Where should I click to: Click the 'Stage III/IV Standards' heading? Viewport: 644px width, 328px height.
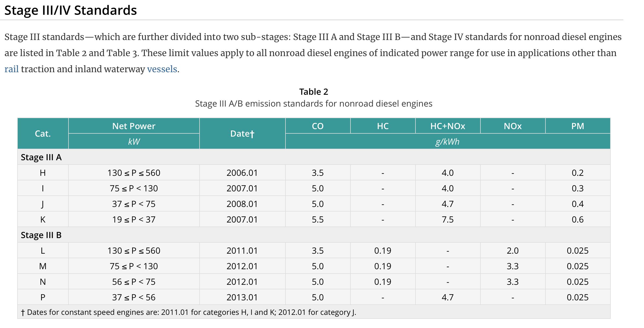[x=71, y=10]
